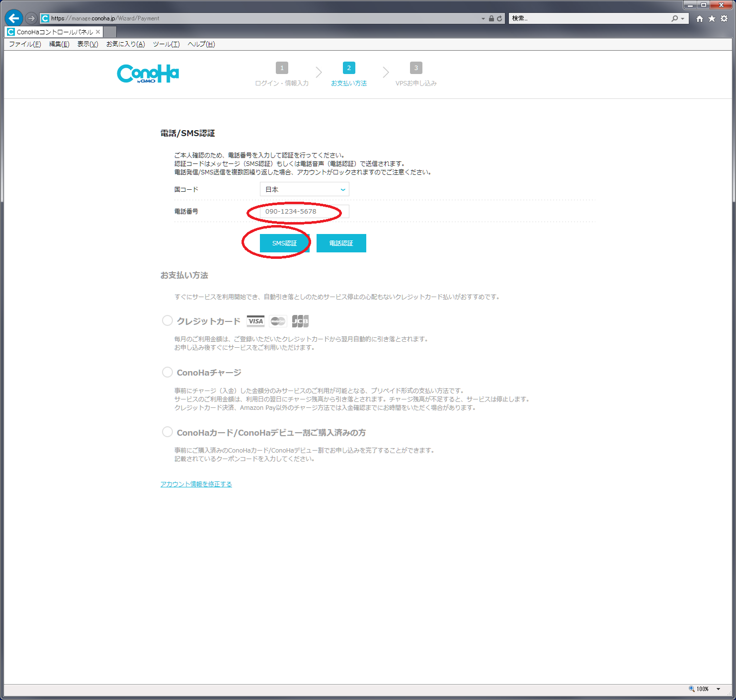Open the ヘルプ(H) menu

coord(201,44)
